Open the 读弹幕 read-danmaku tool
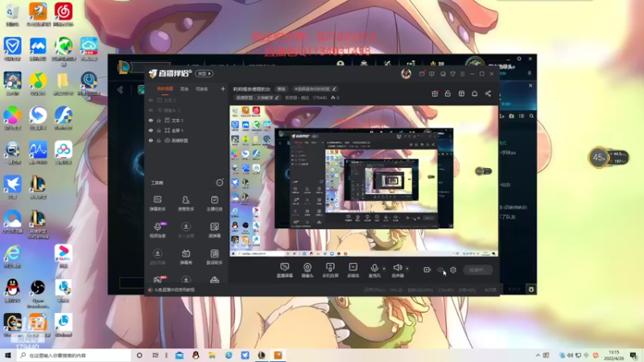The height and width of the screenshot is (362, 644). point(214,230)
